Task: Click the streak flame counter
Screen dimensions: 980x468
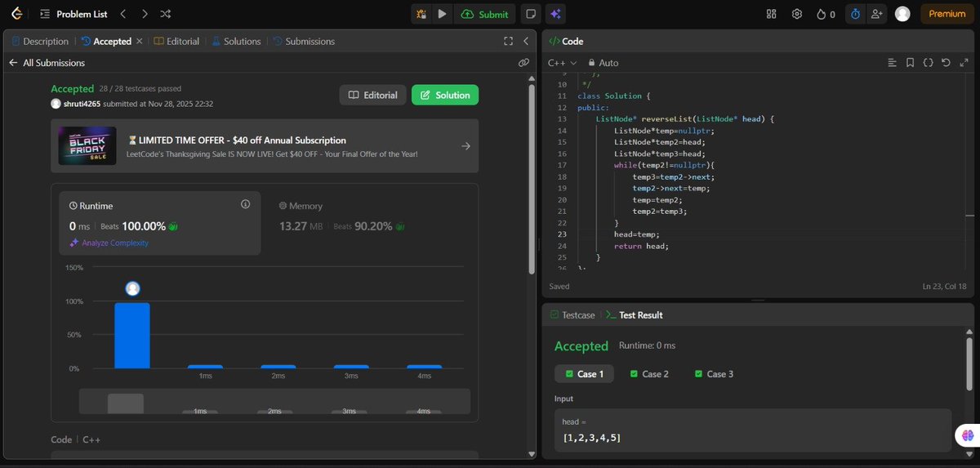Action: [x=826, y=14]
